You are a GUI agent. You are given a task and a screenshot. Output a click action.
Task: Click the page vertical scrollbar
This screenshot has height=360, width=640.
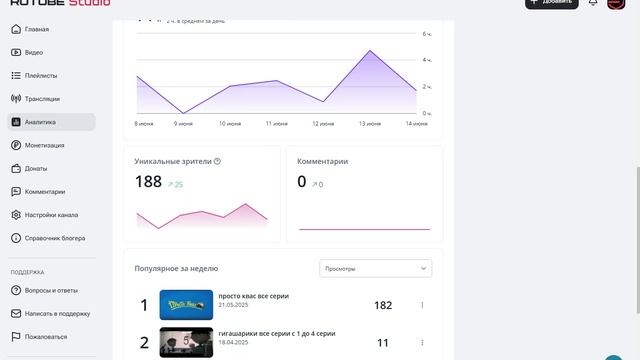638,240
